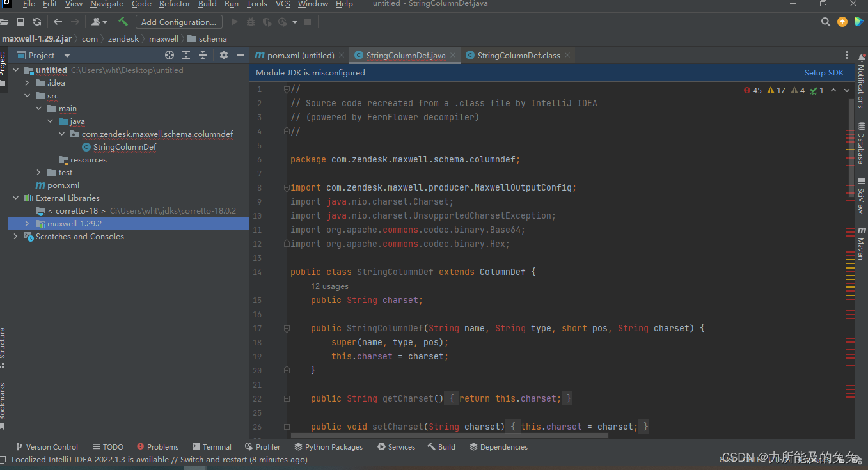Open the Refactor menu

click(x=175, y=4)
